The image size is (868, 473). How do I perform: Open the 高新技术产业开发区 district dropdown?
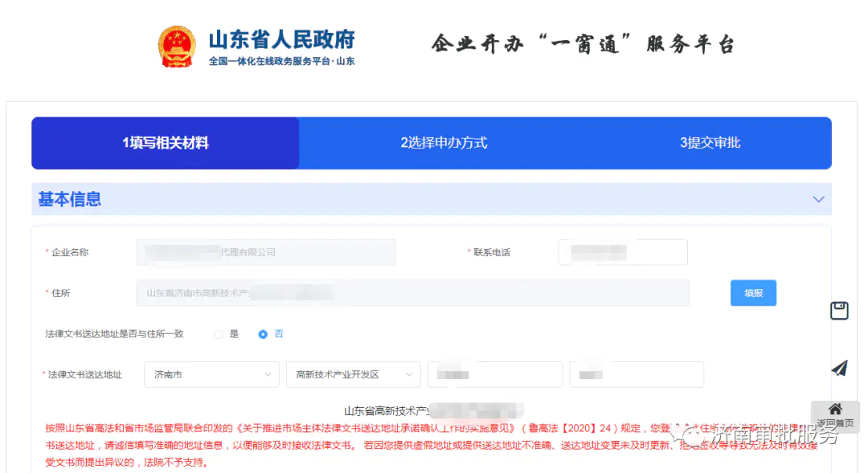click(354, 374)
